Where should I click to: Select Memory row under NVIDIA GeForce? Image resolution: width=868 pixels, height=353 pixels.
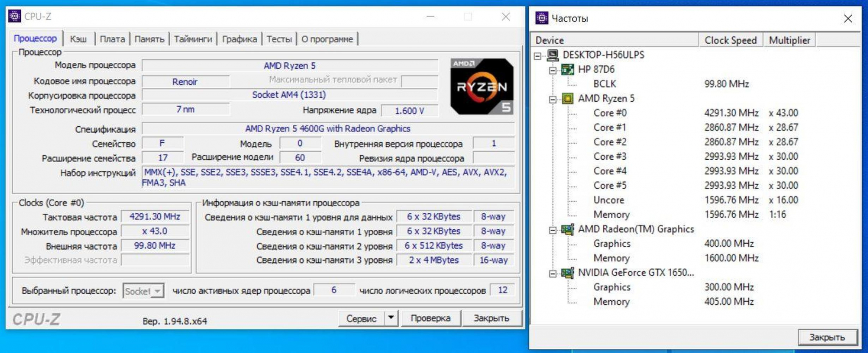[611, 302]
